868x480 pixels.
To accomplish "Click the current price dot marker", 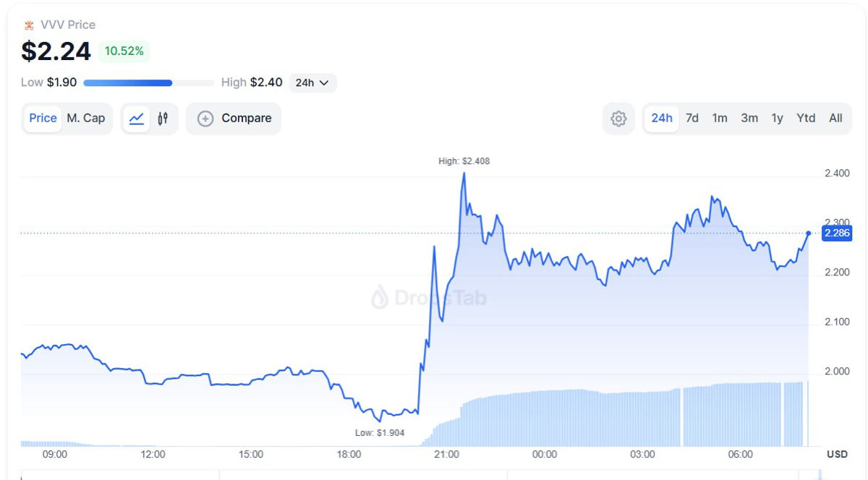I will 808,233.
